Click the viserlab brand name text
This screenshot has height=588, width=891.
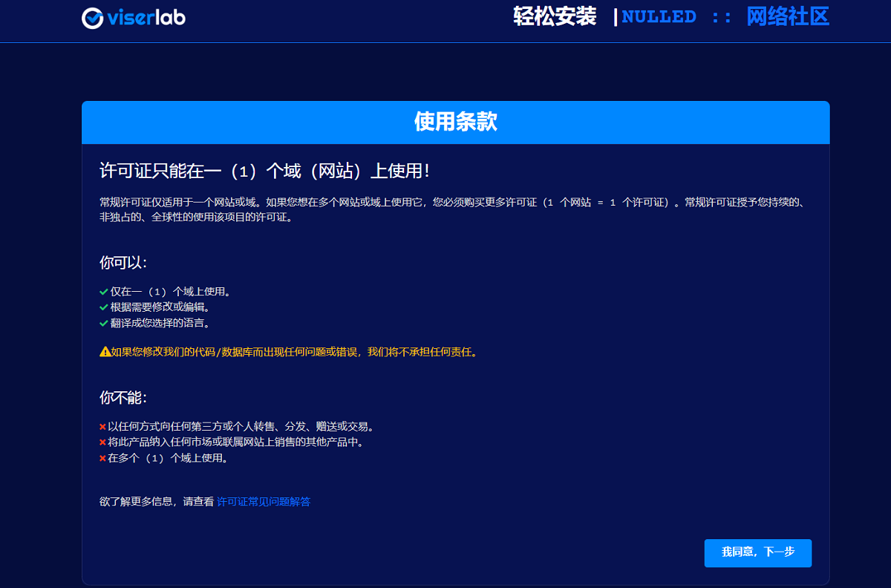click(146, 18)
